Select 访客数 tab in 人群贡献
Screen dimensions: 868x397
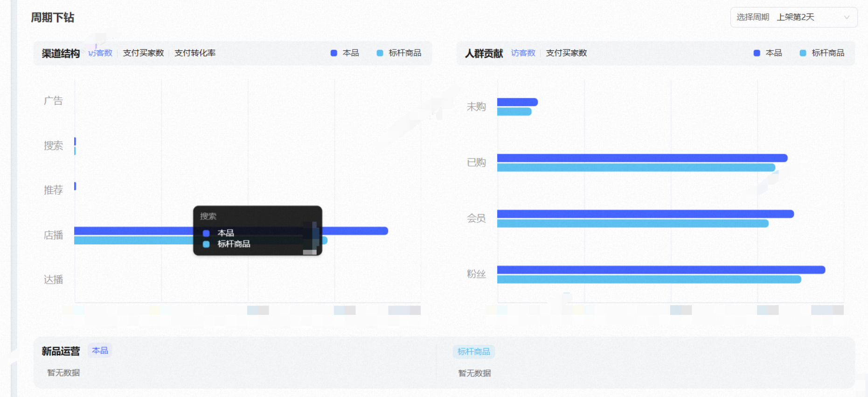tap(523, 53)
